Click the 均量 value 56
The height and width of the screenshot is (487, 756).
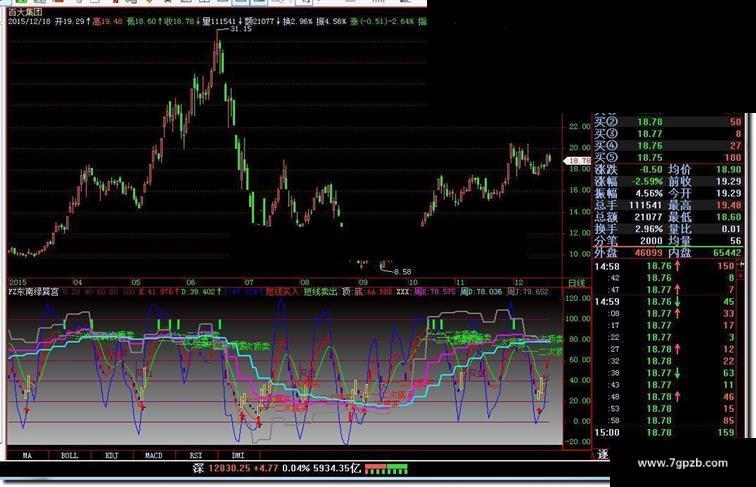tap(735, 241)
